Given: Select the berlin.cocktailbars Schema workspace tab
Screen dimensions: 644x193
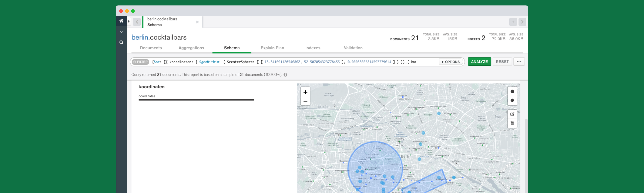Looking at the screenshot, I should tap(172, 22).
